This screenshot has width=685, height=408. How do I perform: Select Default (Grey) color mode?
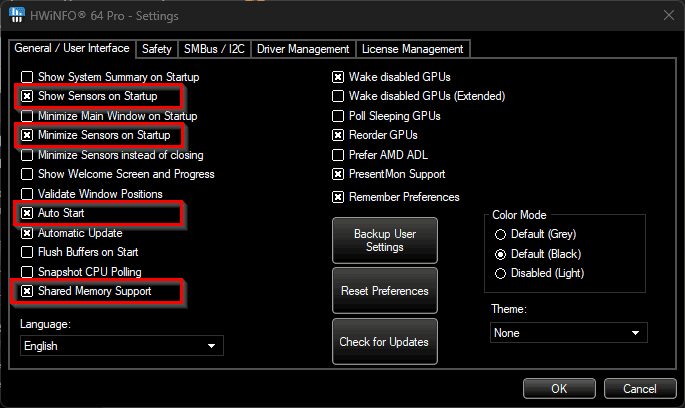click(500, 235)
